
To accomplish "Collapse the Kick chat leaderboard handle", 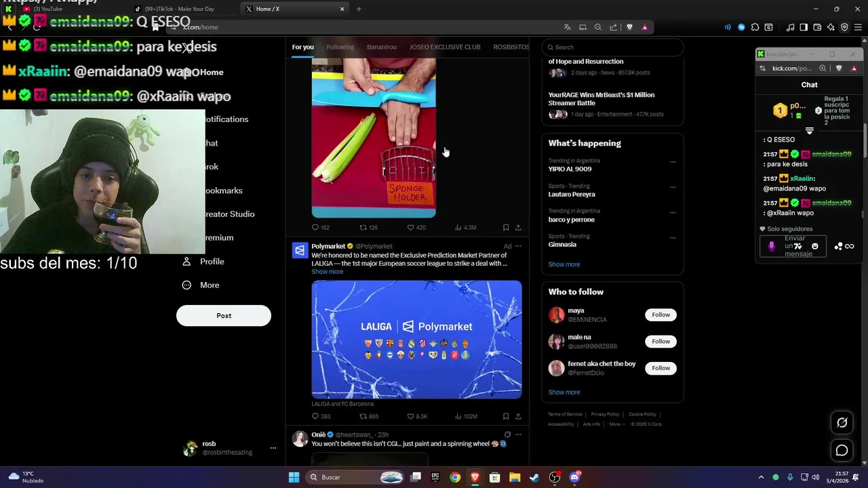I will [x=809, y=131].
